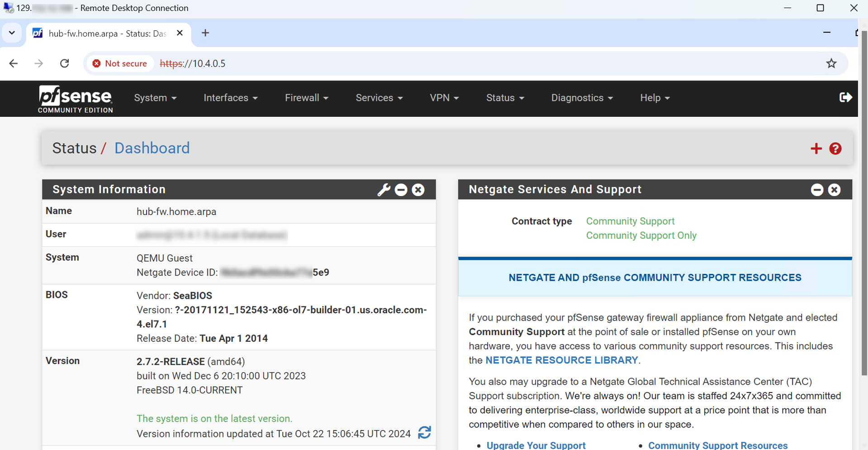The width and height of the screenshot is (868, 450).
Task: Minimize the Netgate Services And Support widget
Action: point(817,190)
